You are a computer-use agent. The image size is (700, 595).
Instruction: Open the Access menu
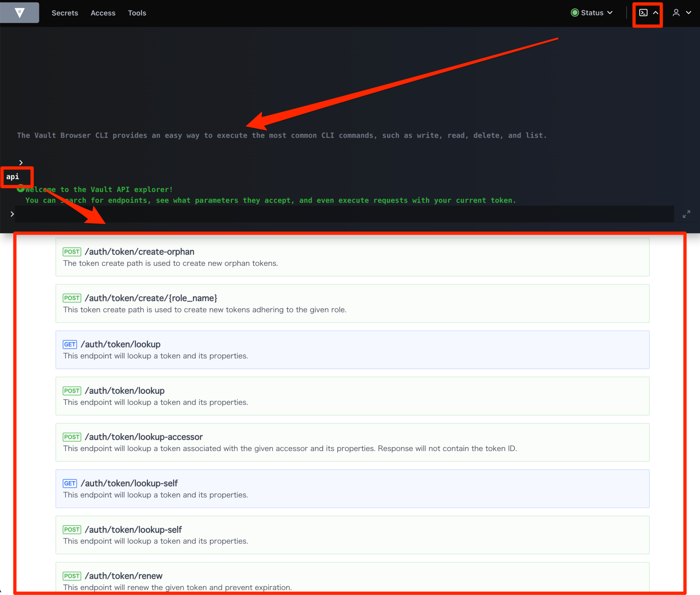(103, 13)
